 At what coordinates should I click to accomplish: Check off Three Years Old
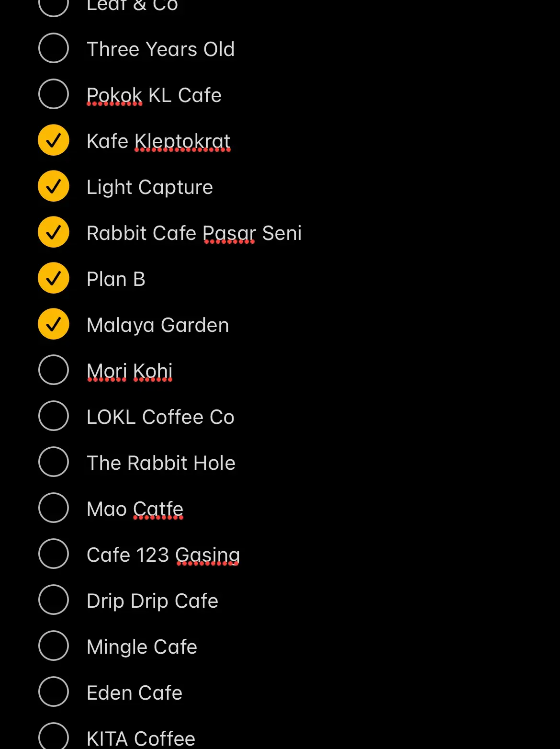[x=54, y=48]
